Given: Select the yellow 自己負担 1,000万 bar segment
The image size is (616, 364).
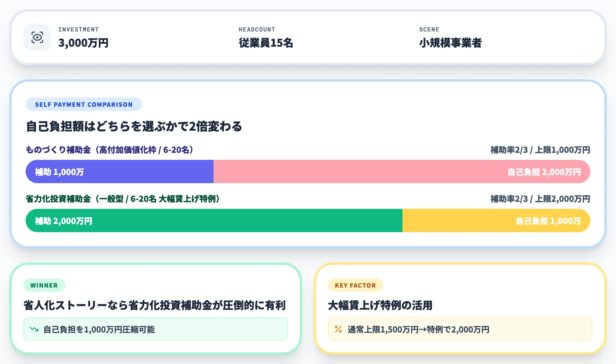Looking at the screenshot, I should coord(496,220).
